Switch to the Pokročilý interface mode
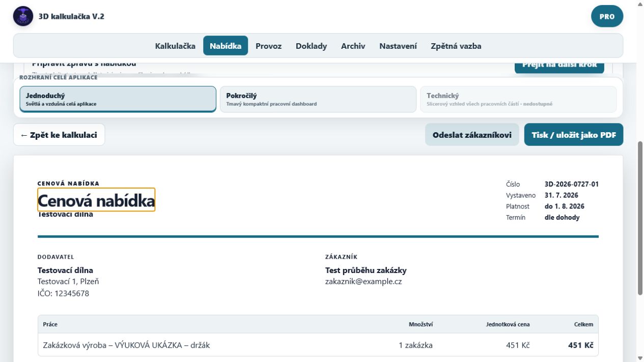The height and width of the screenshot is (362, 644). point(318,99)
